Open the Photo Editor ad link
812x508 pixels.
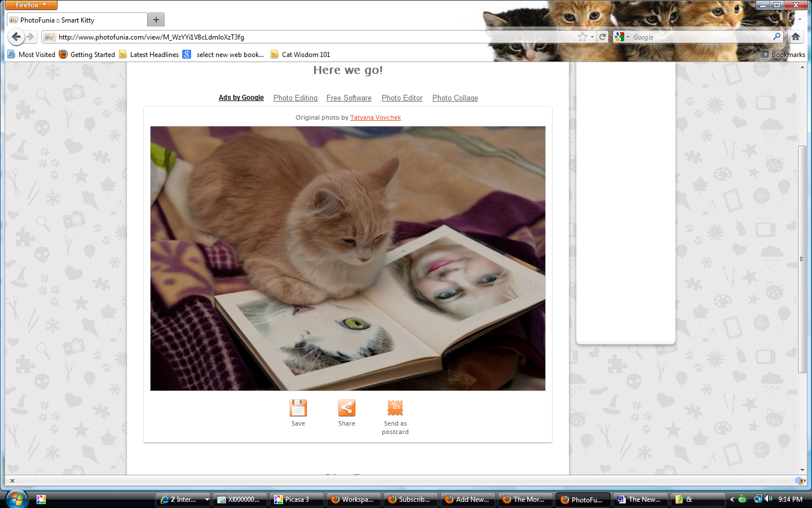coord(402,98)
